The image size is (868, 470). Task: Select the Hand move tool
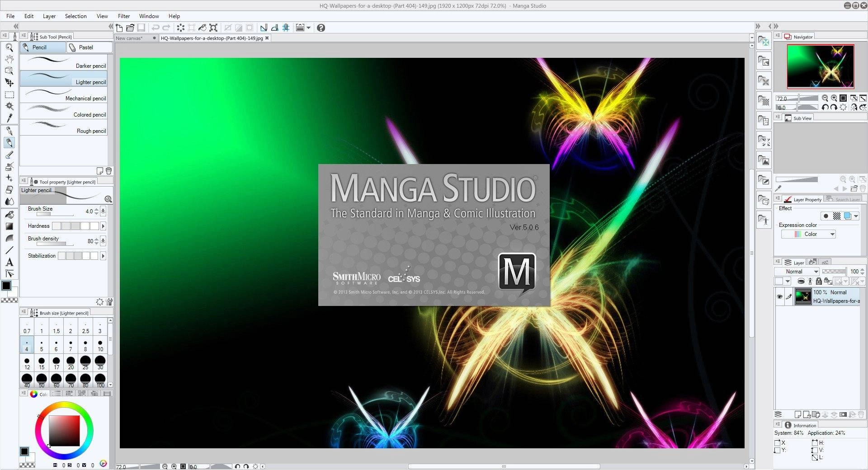pyautogui.click(x=9, y=59)
